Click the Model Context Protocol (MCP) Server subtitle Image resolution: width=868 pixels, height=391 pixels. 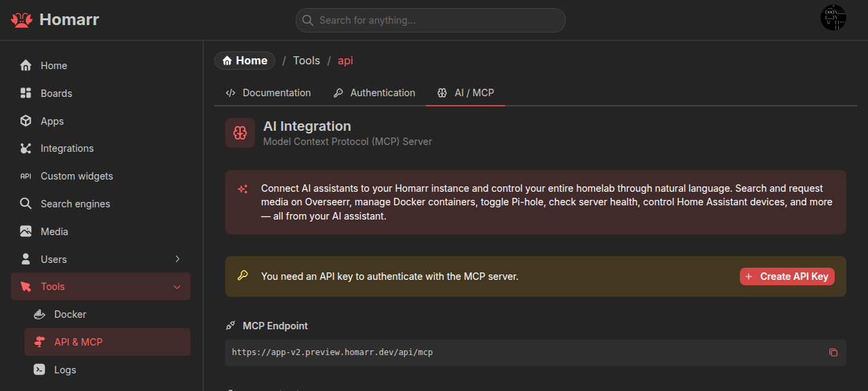[x=347, y=142]
